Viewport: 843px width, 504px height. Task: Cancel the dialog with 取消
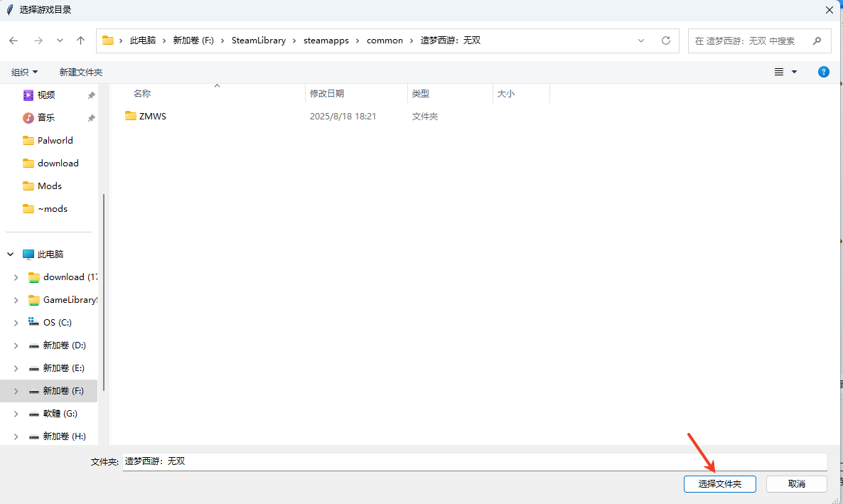pyautogui.click(x=796, y=484)
